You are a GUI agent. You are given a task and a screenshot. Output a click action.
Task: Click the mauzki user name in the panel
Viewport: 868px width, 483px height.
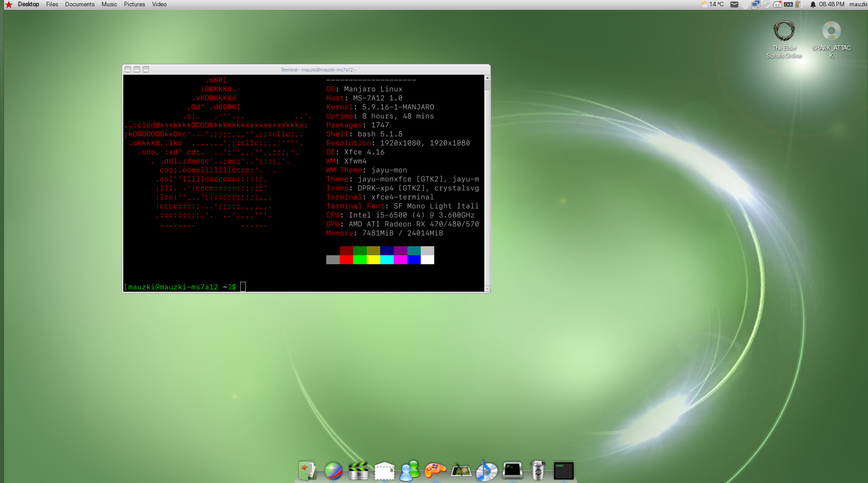(859, 5)
